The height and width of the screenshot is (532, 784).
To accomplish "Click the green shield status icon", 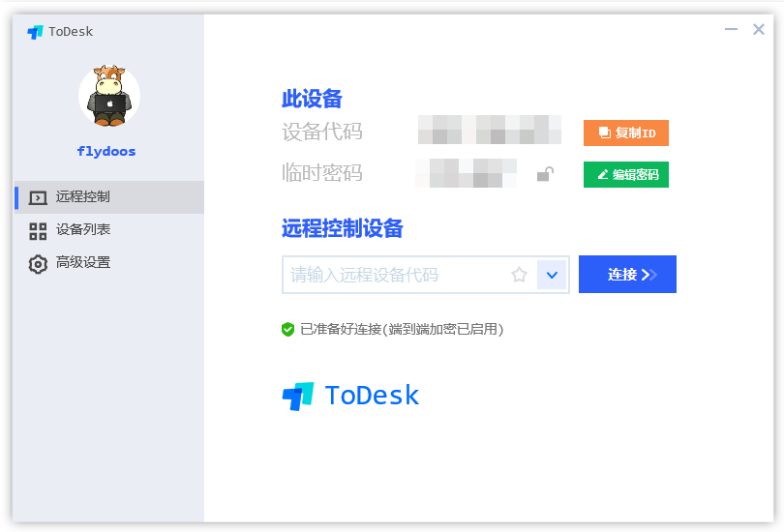I will tap(287, 329).
